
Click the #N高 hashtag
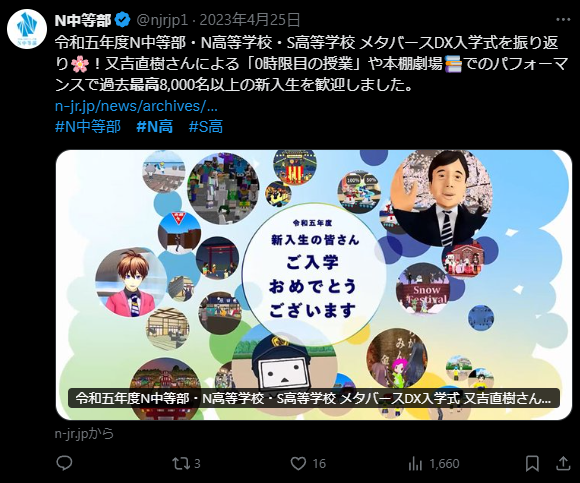[x=155, y=126]
